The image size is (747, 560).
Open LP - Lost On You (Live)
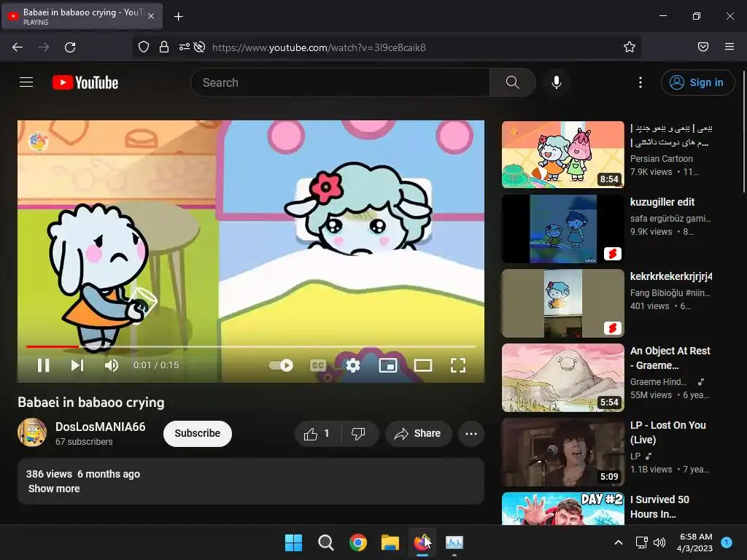[562, 452]
